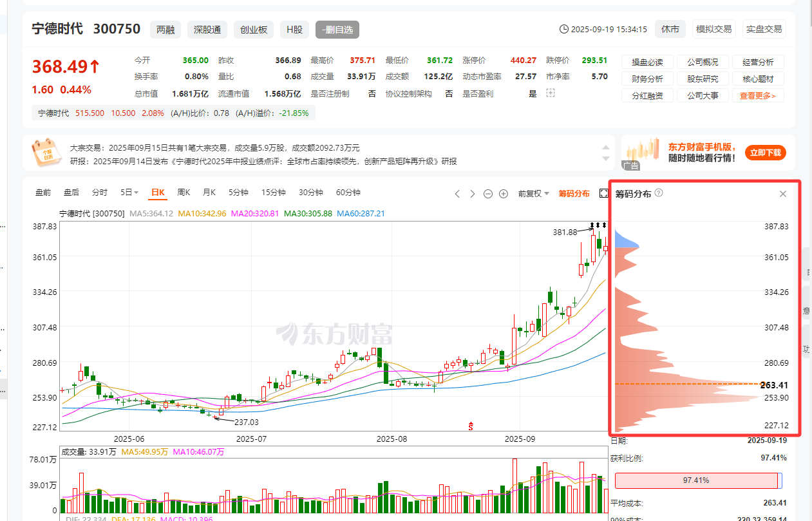Zoom out the K-line chart using the minus icon

(x=488, y=193)
